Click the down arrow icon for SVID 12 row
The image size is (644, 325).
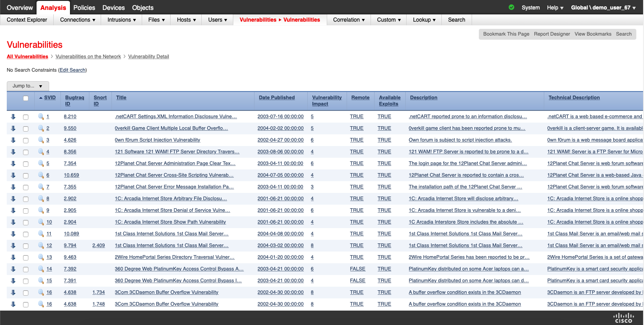(x=13, y=246)
